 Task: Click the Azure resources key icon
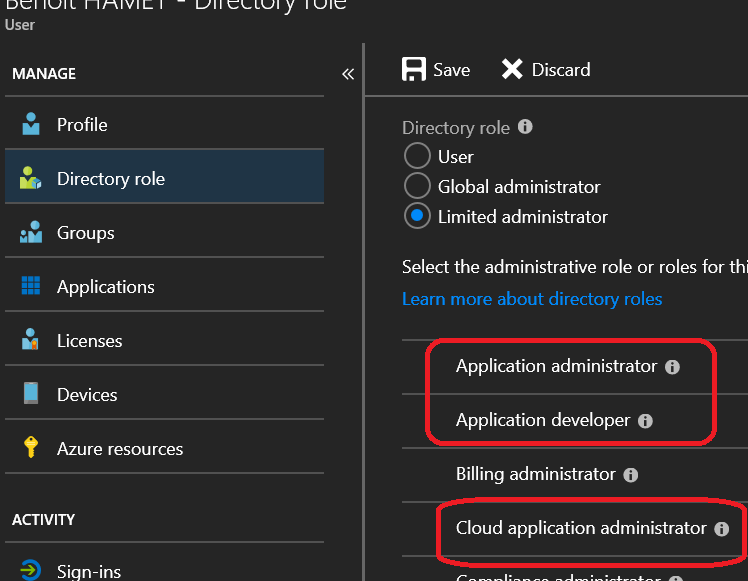coord(31,449)
